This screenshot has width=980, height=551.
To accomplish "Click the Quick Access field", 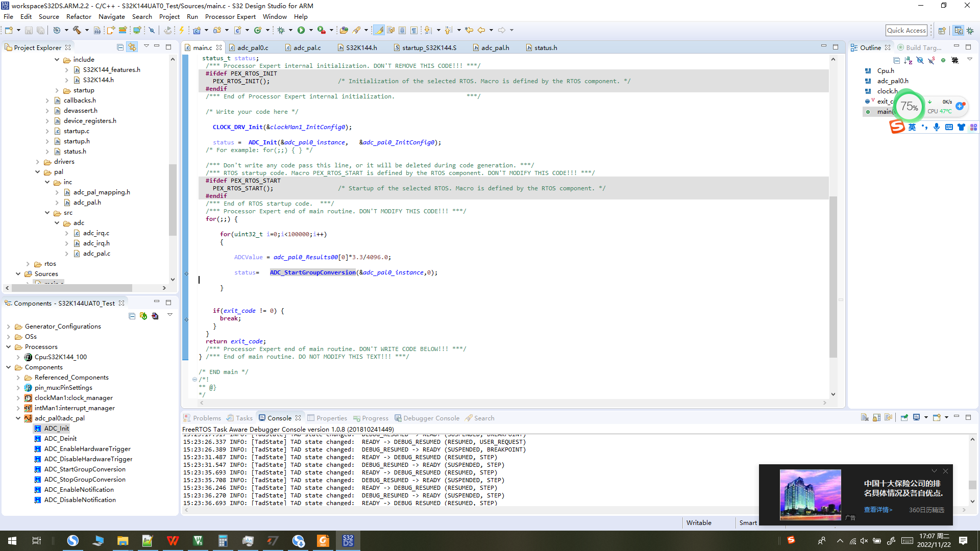I will click(906, 30).
